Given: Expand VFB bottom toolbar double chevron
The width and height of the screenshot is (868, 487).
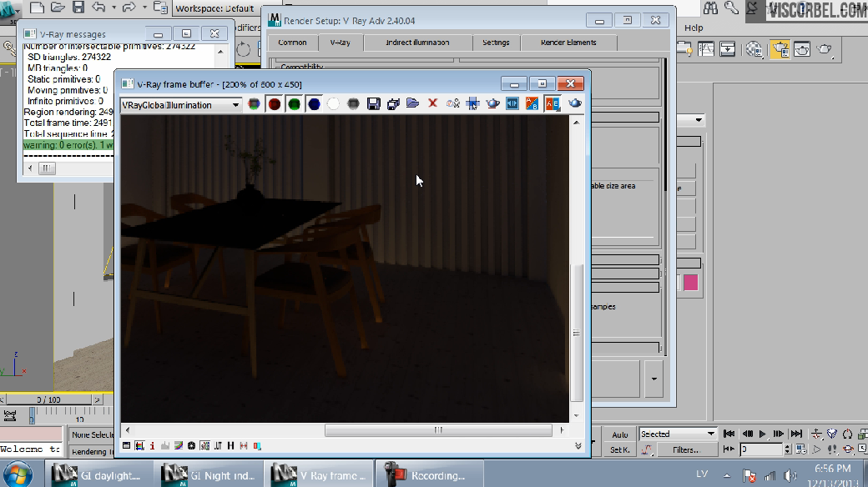Looking at the screenshot, I should point(578,445).
